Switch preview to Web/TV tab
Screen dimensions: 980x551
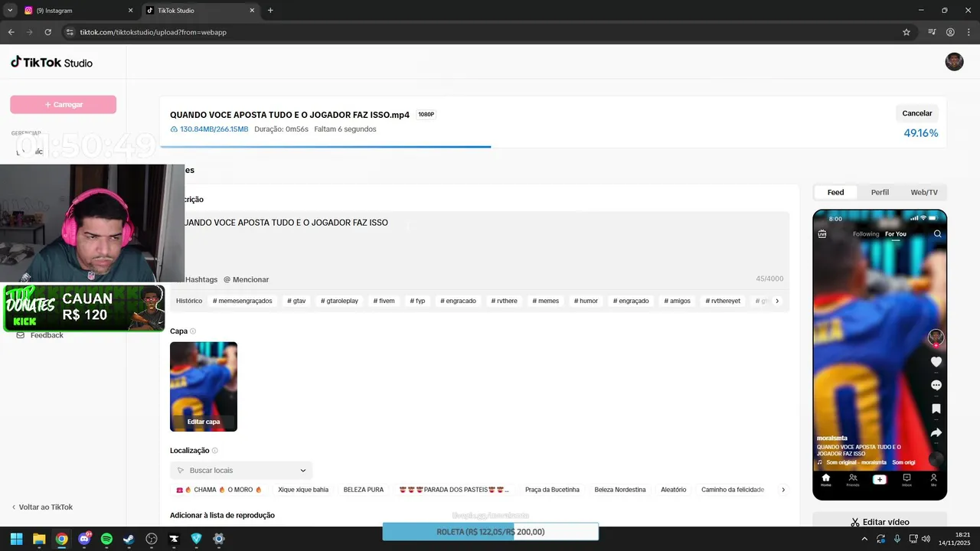pos(924,192)
